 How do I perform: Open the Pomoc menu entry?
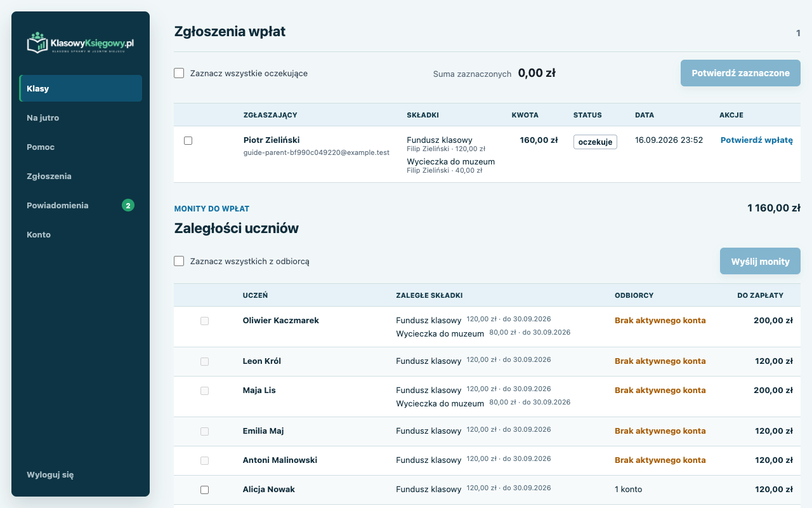point(81,147)
